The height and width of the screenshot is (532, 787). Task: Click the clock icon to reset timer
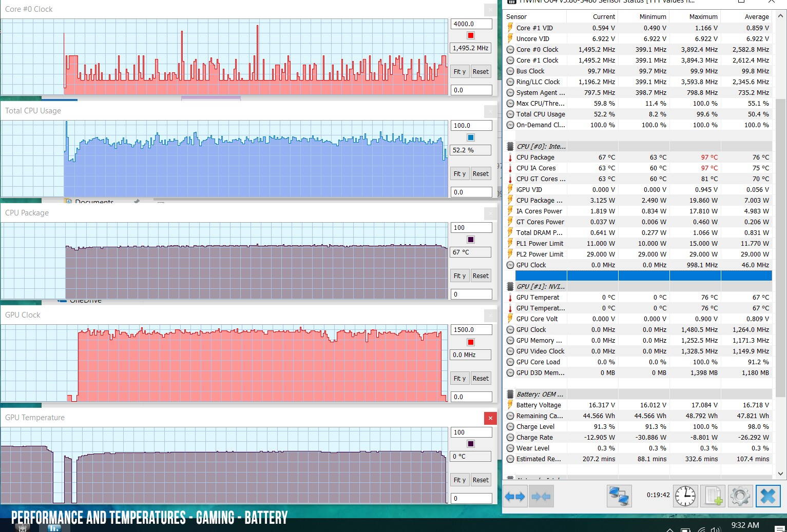coord(685,496)
